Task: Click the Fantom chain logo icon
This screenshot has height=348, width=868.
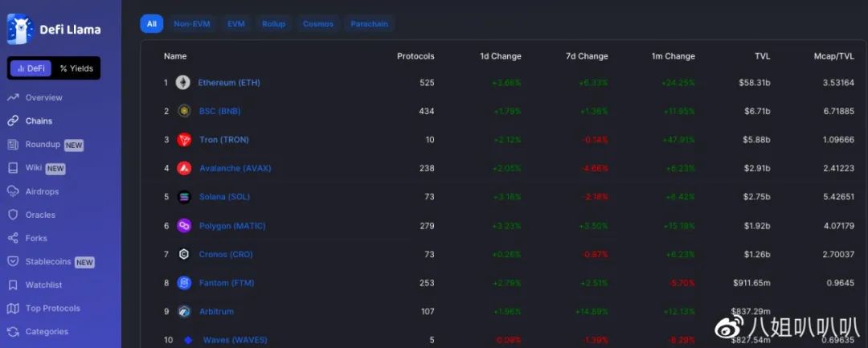Action: click(x=184, y=283)
